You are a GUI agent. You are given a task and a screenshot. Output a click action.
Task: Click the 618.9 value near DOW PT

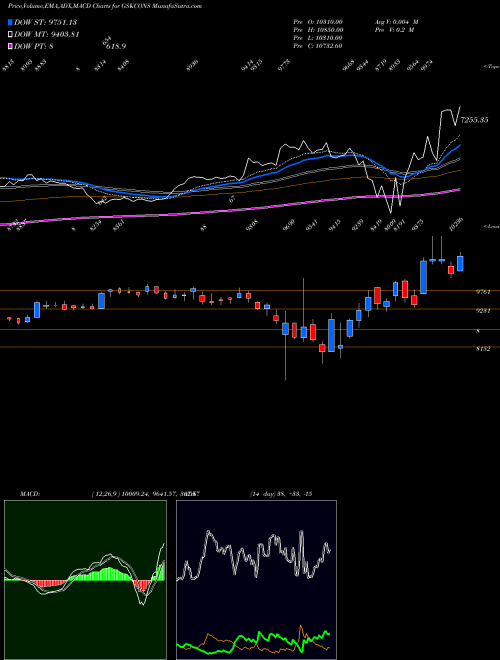[x=116, y=46]
